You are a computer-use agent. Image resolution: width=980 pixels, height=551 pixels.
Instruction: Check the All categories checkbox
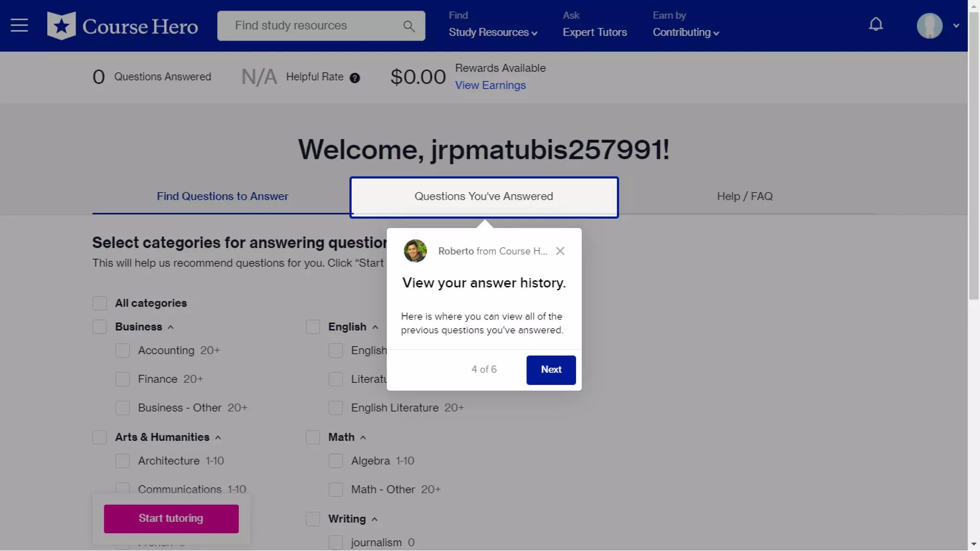click(x=100, y=303)
